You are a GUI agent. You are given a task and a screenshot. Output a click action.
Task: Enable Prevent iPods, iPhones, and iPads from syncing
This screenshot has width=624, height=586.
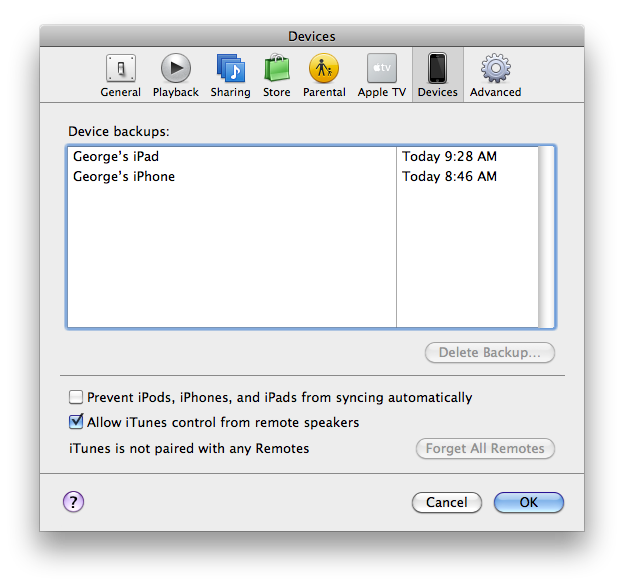pos(76,397)
